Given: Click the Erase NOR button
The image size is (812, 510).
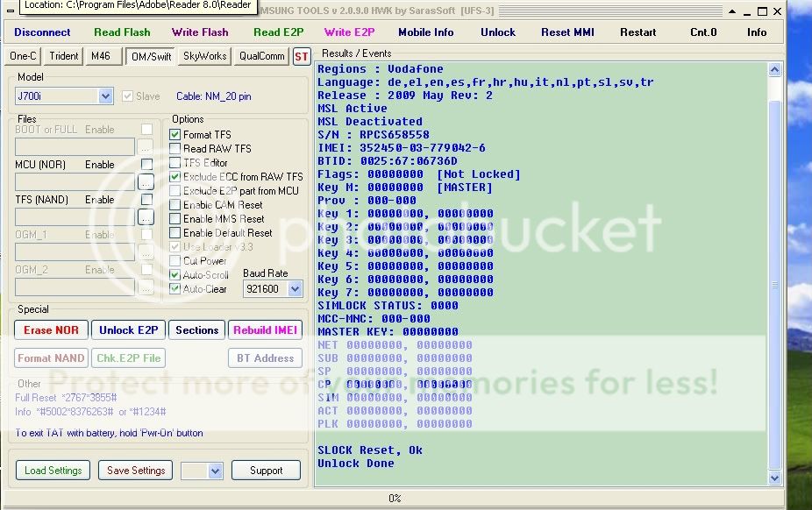Looking at the screenshot, I should click(x=51, y=330).
